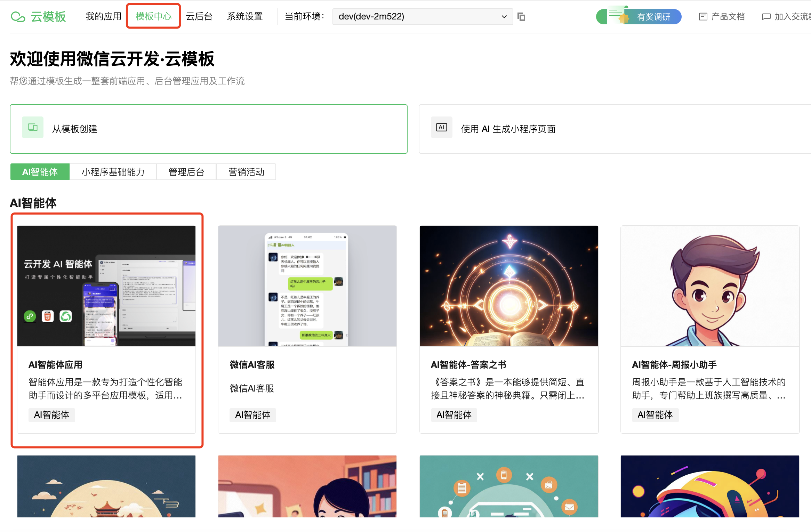This screenshot has height=532, width=811.
Task: Open 系统设置 menu item
Action: (244, 17)
